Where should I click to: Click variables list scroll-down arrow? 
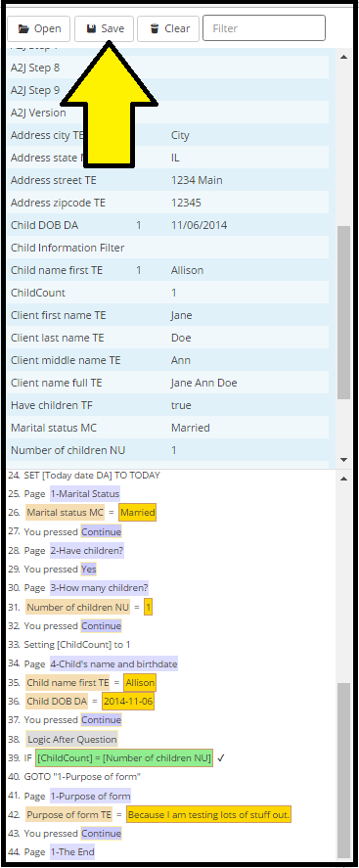tap(343, 460)
